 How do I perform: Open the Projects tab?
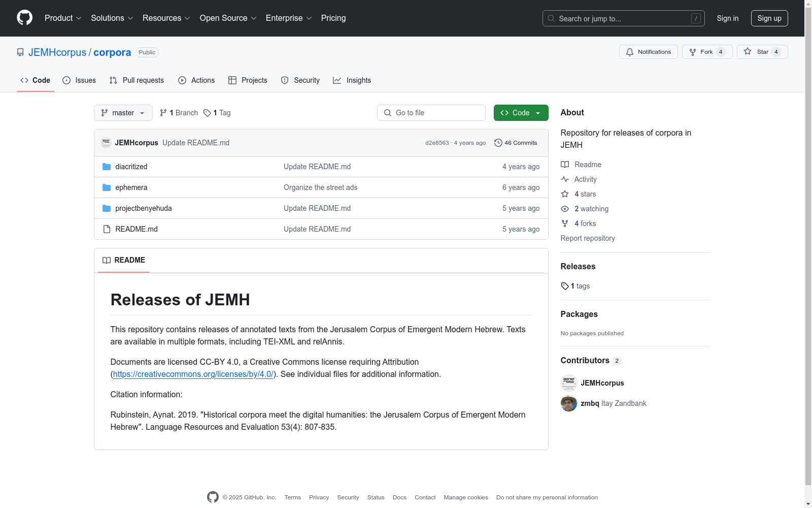pos(248,80)
